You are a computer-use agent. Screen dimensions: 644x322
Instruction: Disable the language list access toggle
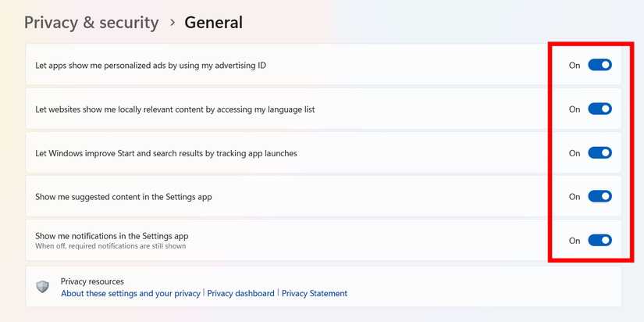click(x=600, y=109)
